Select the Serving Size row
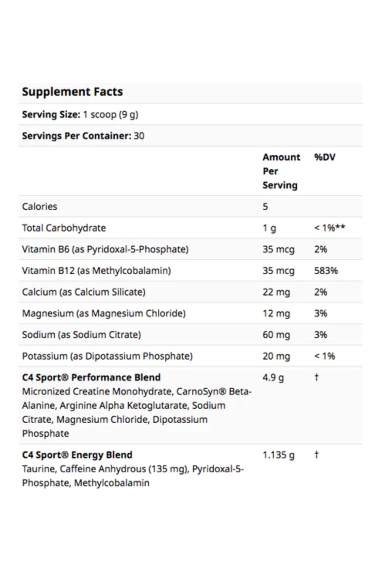 tap(190, 114)
